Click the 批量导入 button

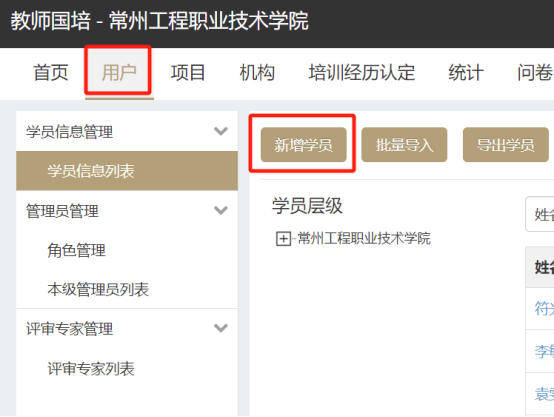coord(404,145)
